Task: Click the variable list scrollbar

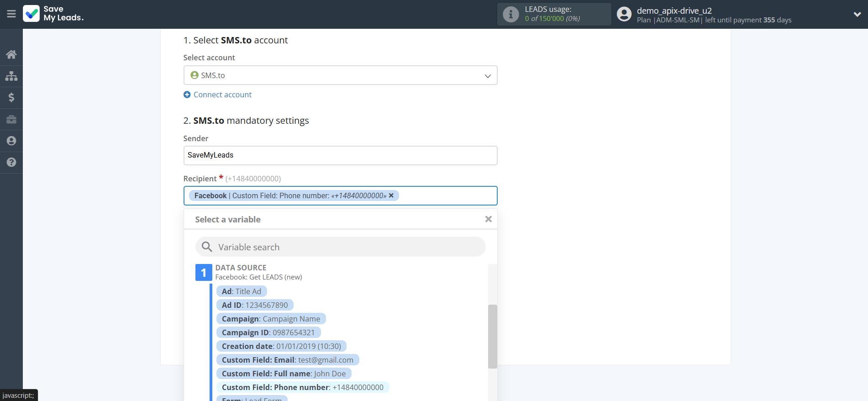Action: pos(492,336)
